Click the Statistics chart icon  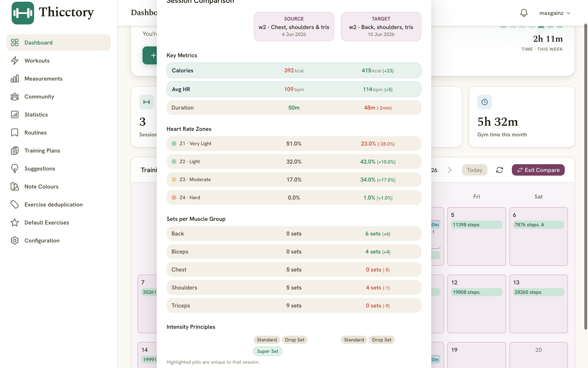(14, 115)
